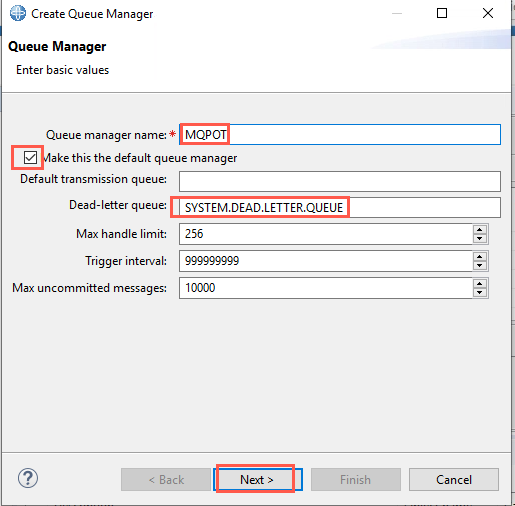Open the help question mark icon
515x506 pixels.
(28, 478)
